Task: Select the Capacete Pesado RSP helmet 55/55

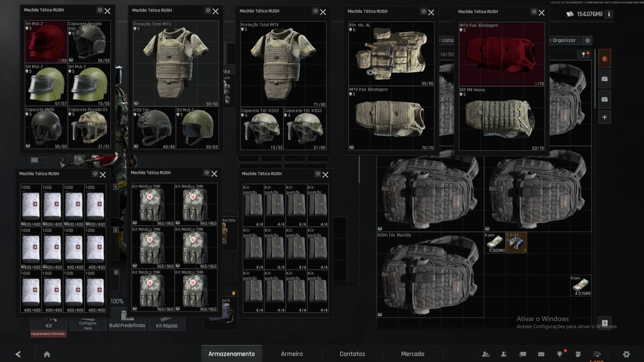Action: click(89, 42)
